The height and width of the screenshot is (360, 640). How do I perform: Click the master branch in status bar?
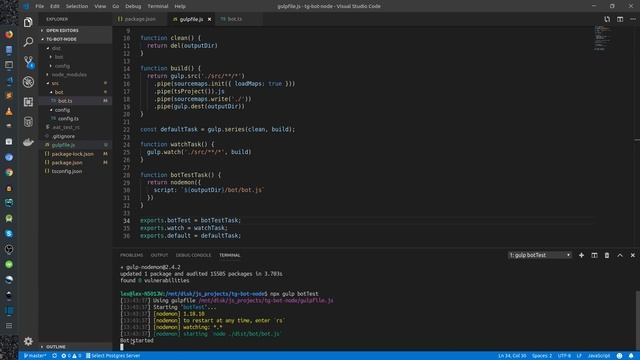[35, 356]
